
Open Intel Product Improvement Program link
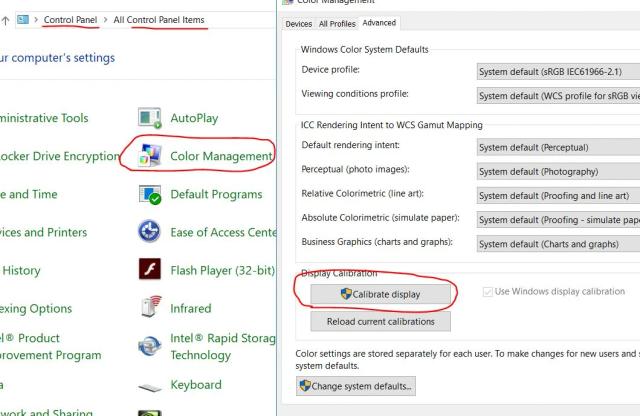point(51,347)
